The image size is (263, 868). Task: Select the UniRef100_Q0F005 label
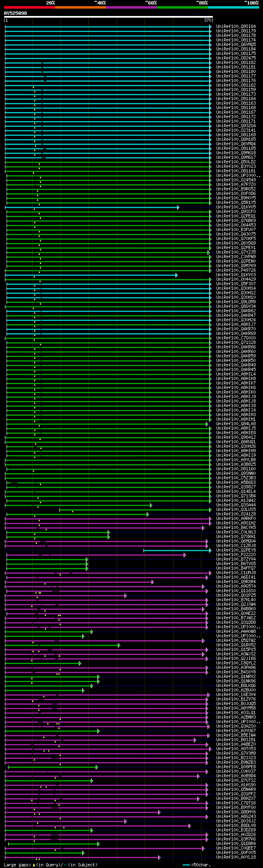tap(236, 853)
